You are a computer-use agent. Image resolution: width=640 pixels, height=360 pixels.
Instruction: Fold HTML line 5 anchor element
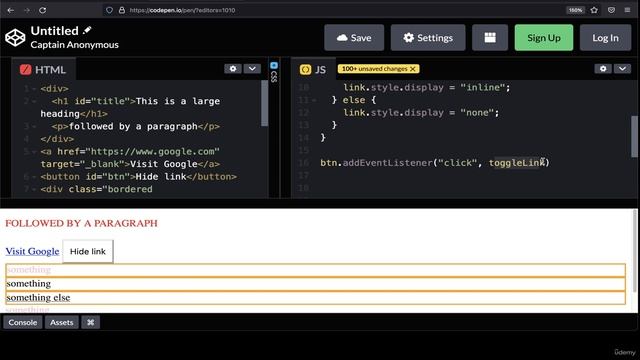coord(34,152)
